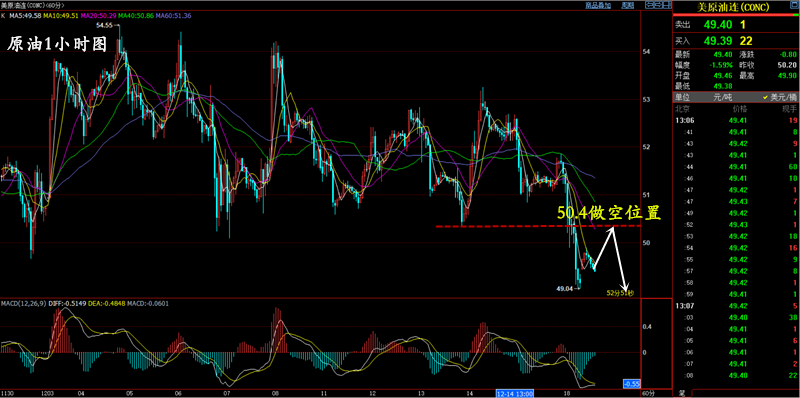Open the 60分 period selector at bottom
Image resolution: width=800 pixels, height=398 pixels.
[647, 394]
